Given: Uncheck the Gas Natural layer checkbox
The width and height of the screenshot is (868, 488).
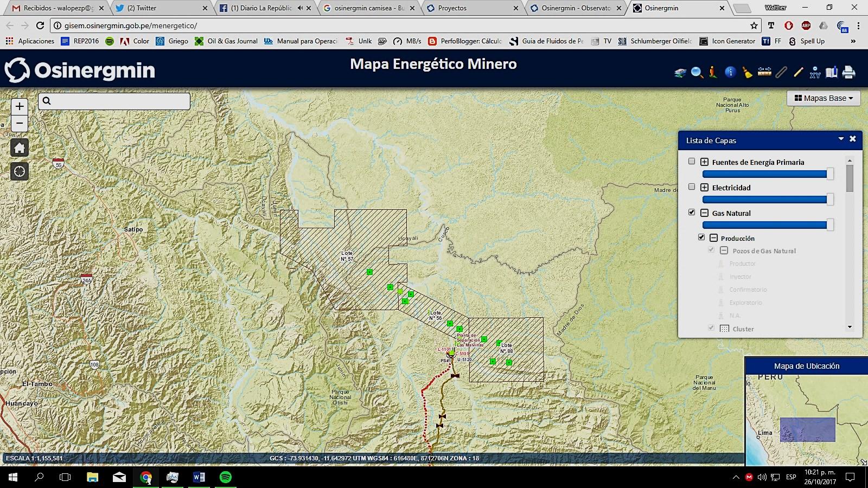Looking at the screenshot, I should [692, 212].
